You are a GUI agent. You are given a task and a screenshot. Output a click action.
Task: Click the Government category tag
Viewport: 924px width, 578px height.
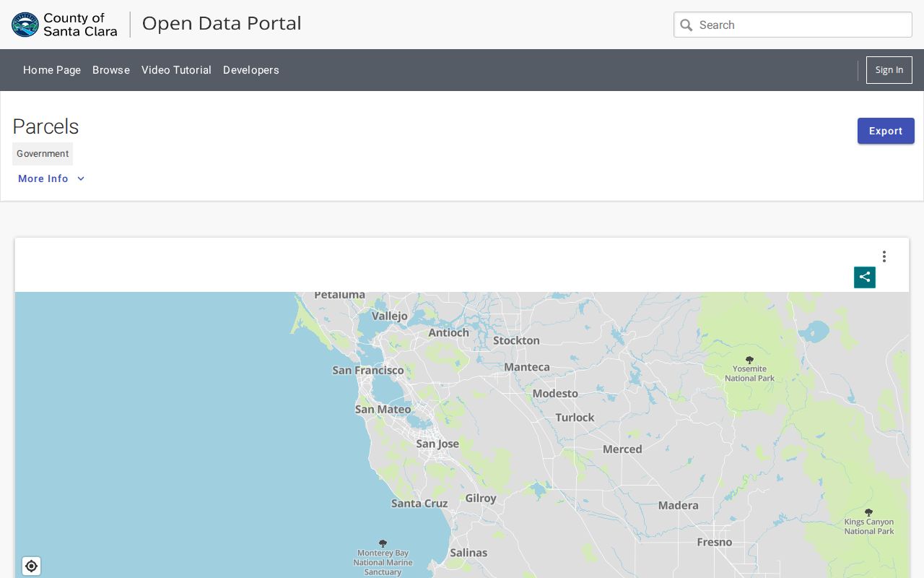coord(43,154)
